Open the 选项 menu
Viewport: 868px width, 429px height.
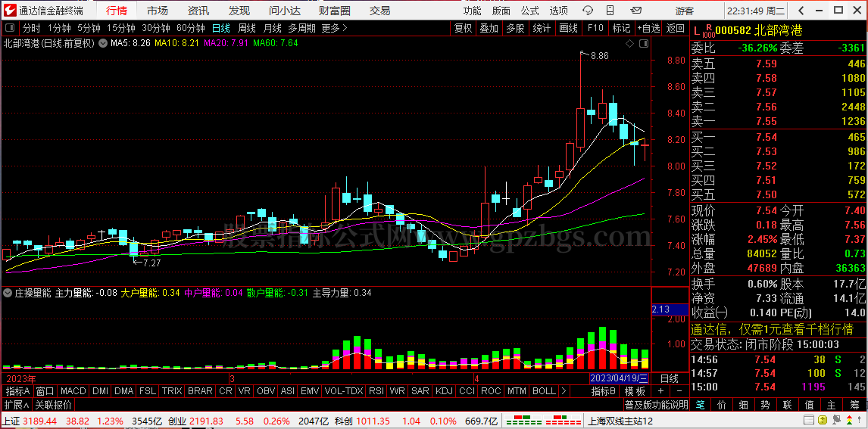tap(558, 11)
